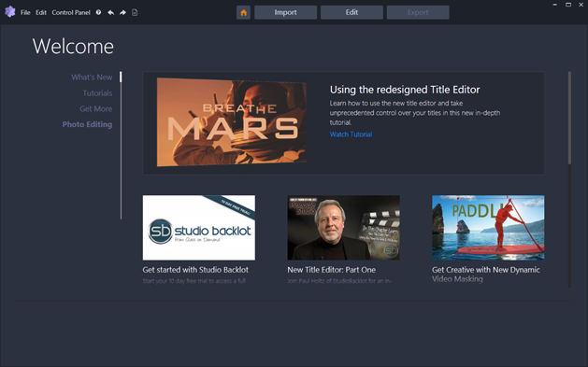Click the Watch Tutorial link
Screen dimensions: 588x367
[351, 134]
